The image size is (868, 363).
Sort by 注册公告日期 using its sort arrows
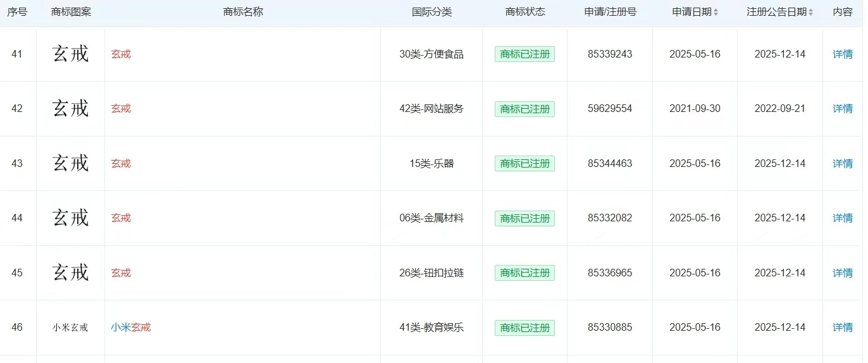point(810,12)
